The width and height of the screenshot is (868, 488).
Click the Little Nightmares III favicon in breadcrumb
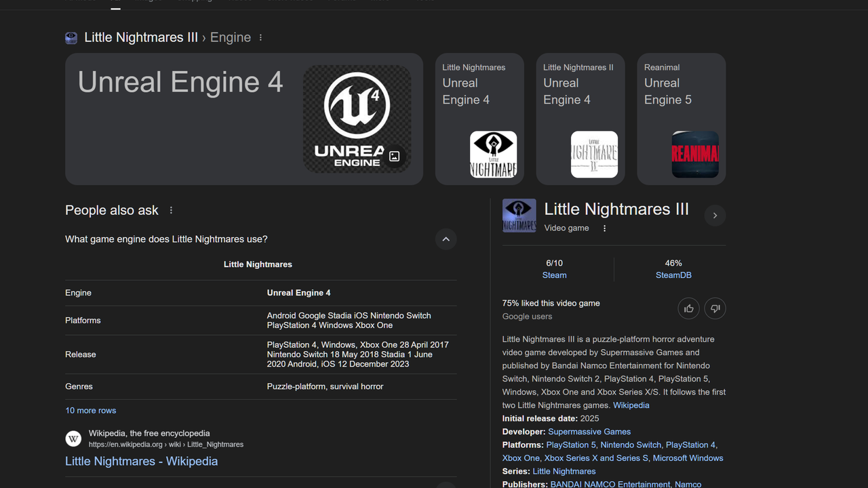[71, 38]
